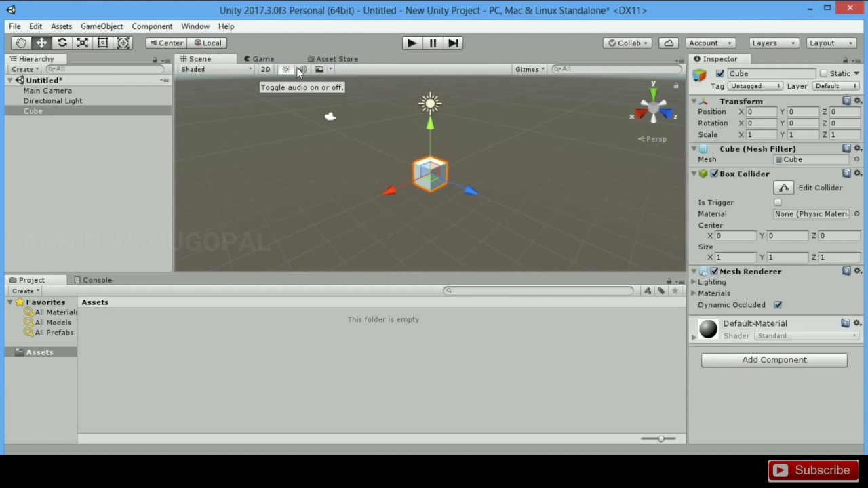
Task: Search by label icon in Project
Action: (661, 291)
